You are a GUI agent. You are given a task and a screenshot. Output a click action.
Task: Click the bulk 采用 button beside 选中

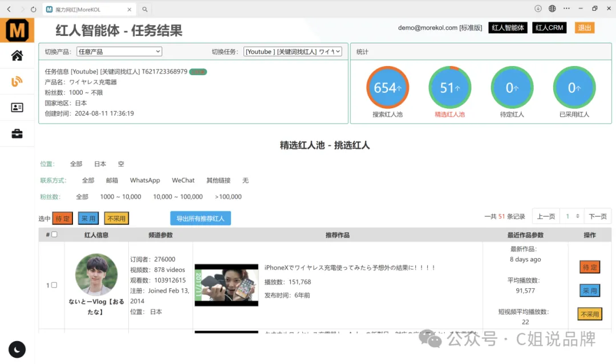click(x=88, y=219)
